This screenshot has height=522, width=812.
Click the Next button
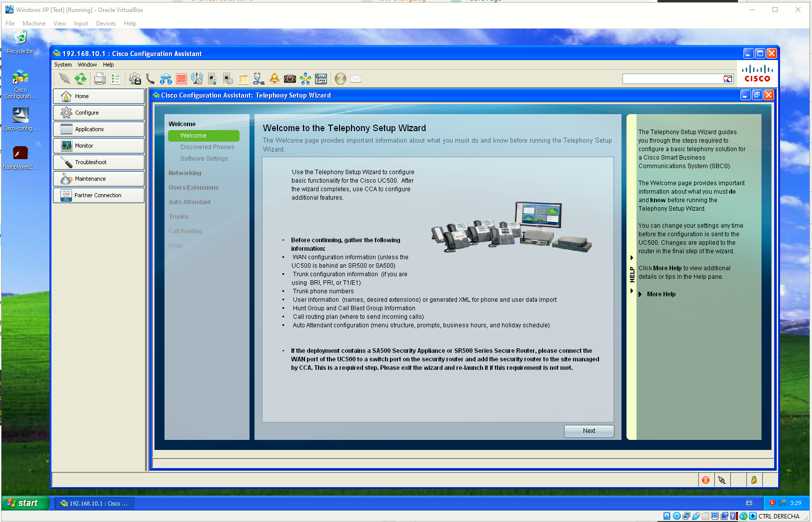pyautogui.click(x=589, y=431)
